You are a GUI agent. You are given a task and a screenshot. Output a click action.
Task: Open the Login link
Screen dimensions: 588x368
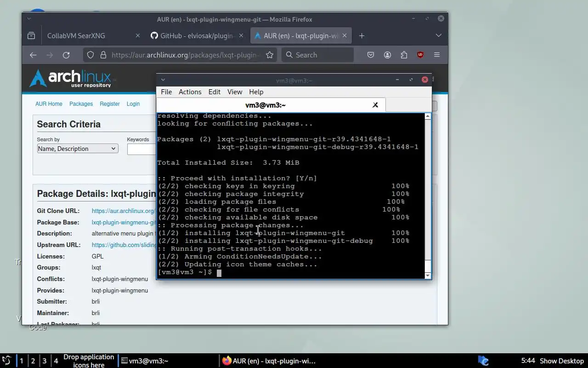pyautogui.click(x=133, y=104)
